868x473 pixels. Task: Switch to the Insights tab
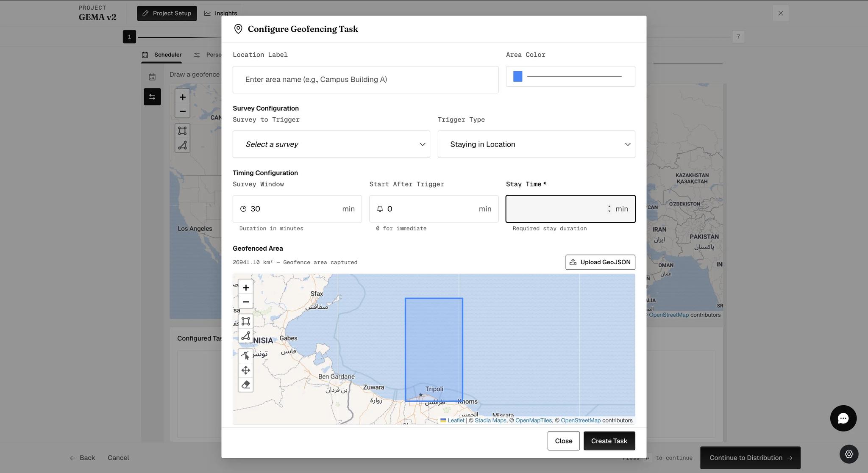[221, 14]
